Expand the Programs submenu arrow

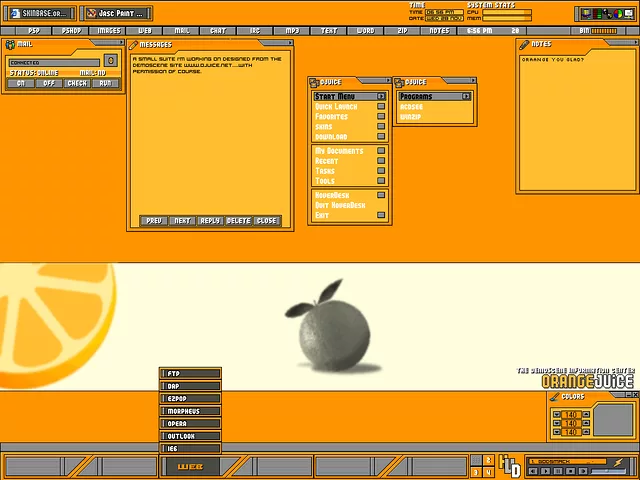(465, 96)
